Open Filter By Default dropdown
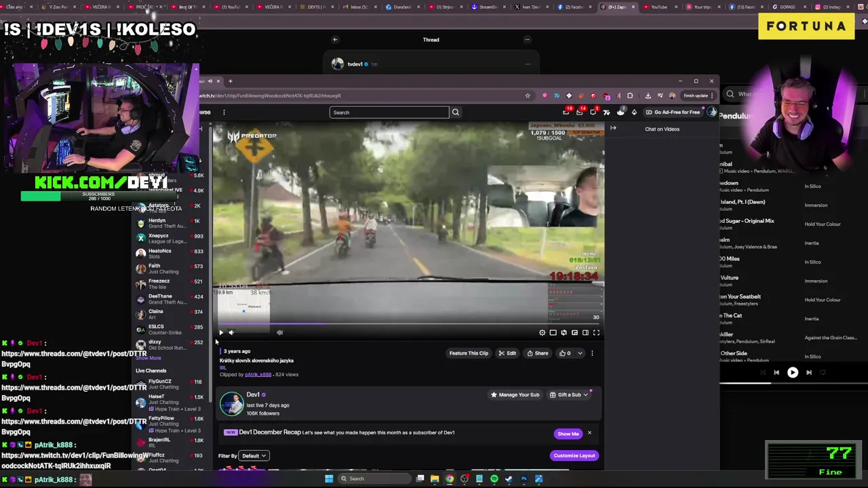 tap(254, 456)
